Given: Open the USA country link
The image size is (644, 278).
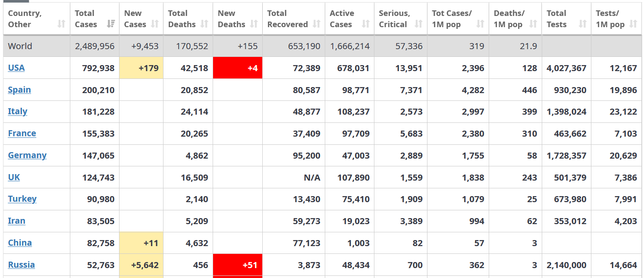Looking at the screenshot, I should click(x=16, y=68).
